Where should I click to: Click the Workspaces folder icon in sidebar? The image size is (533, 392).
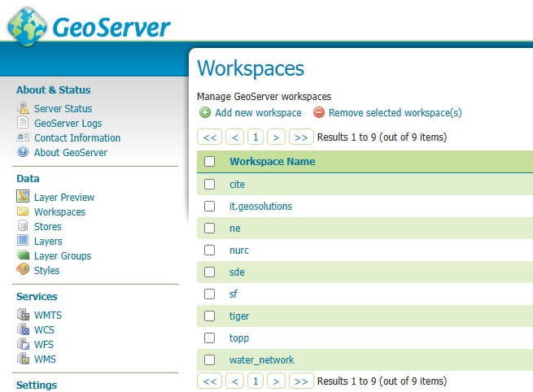tap(23, 211)
